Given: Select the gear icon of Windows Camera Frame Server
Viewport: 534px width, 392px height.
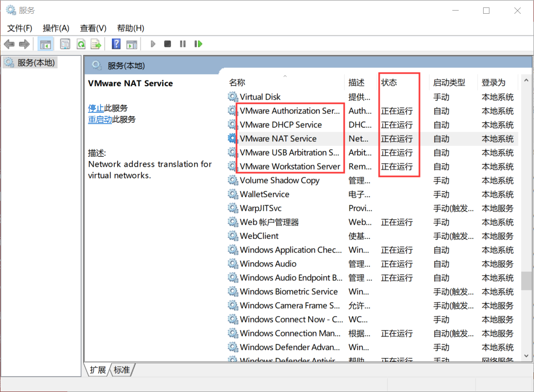Looking at the screenshot, I should pos(233,305).
